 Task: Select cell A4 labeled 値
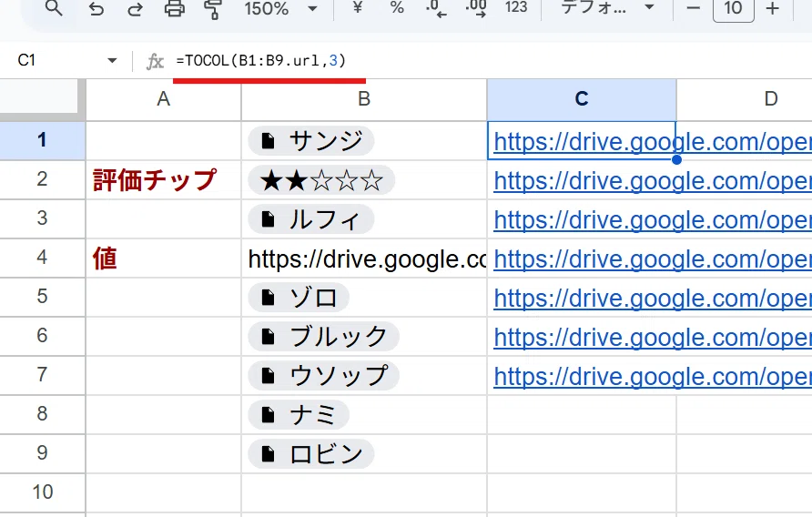tap(163, 258)
